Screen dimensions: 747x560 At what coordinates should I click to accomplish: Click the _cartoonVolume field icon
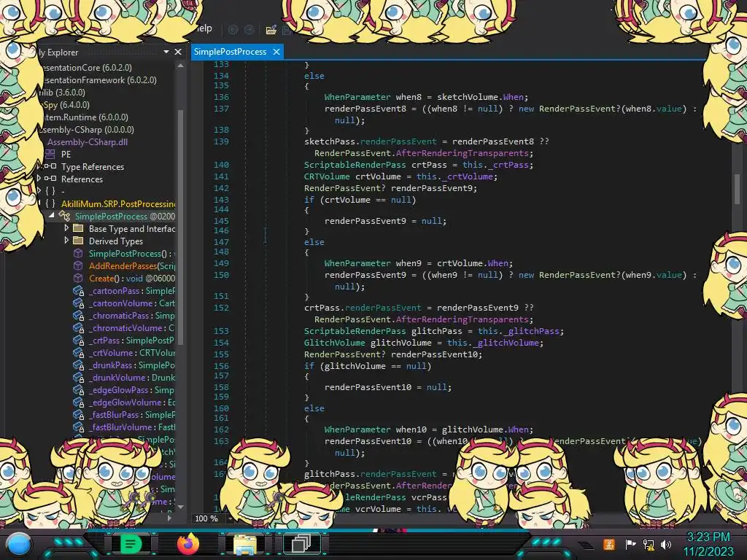(x=78, y=303)
